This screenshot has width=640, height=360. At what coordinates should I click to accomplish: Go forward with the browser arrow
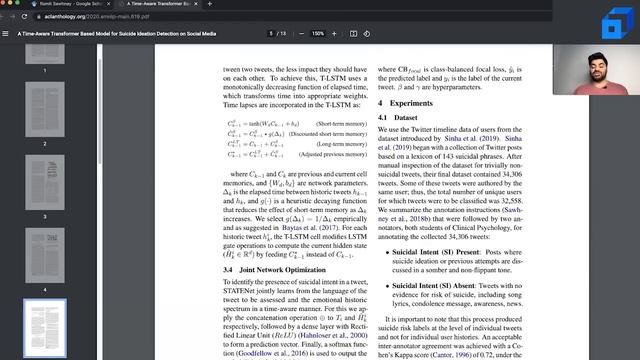point(13,16)
